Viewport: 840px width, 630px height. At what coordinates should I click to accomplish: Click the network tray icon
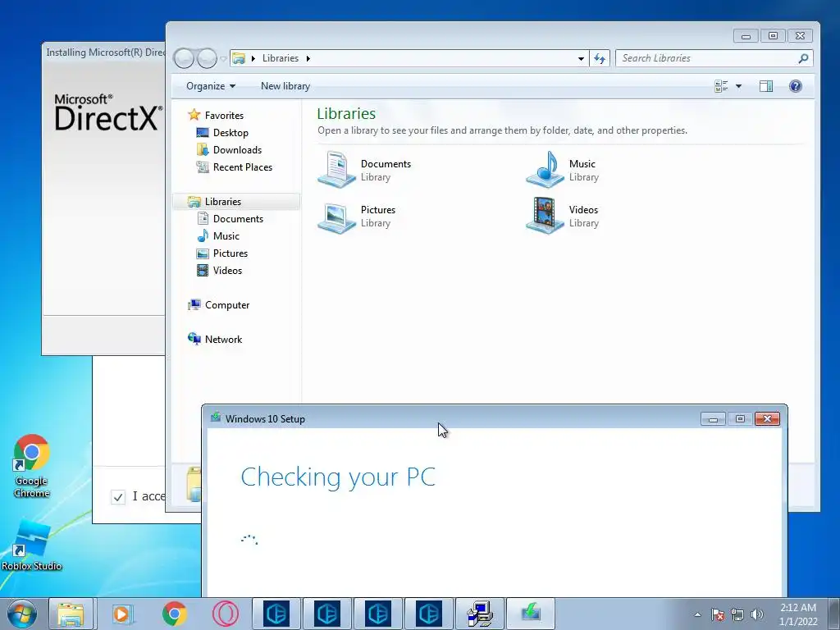[x=737, y=614]
